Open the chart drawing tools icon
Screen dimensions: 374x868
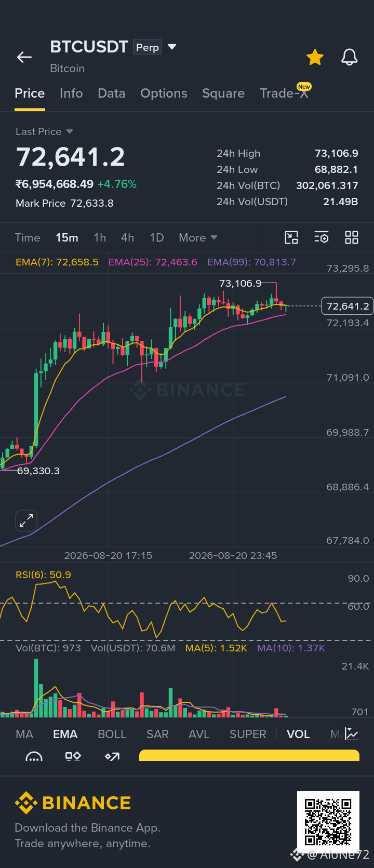(x=292, y=238)
